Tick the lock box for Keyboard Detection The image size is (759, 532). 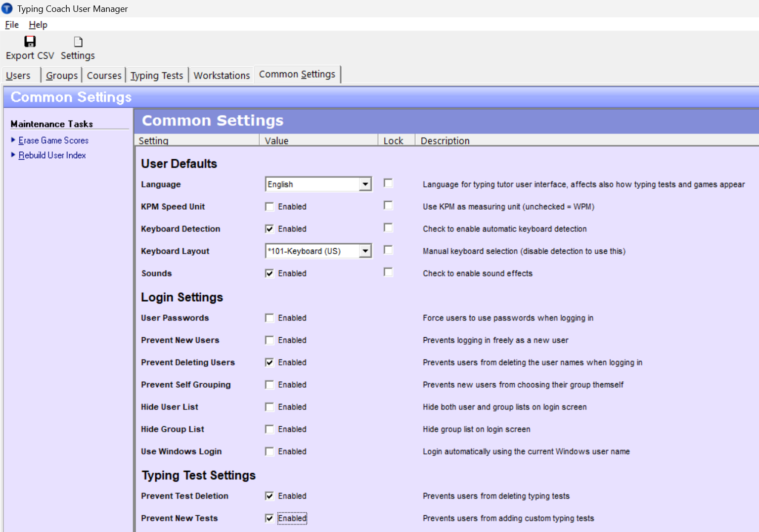click(x=389, y=228)
